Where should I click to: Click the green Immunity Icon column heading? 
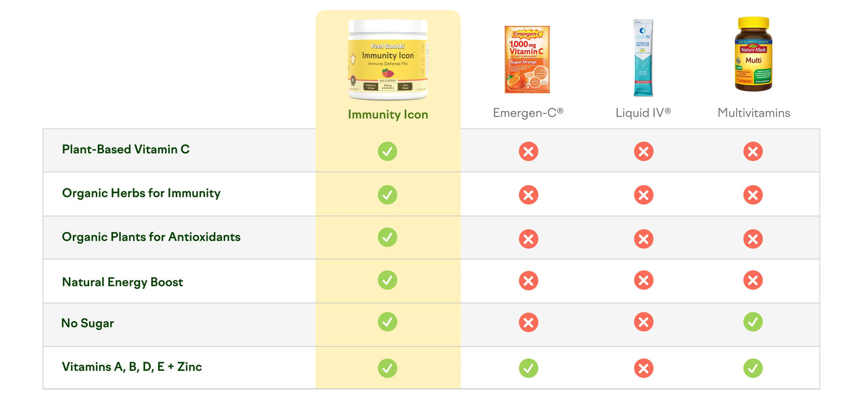pos(388,115)
